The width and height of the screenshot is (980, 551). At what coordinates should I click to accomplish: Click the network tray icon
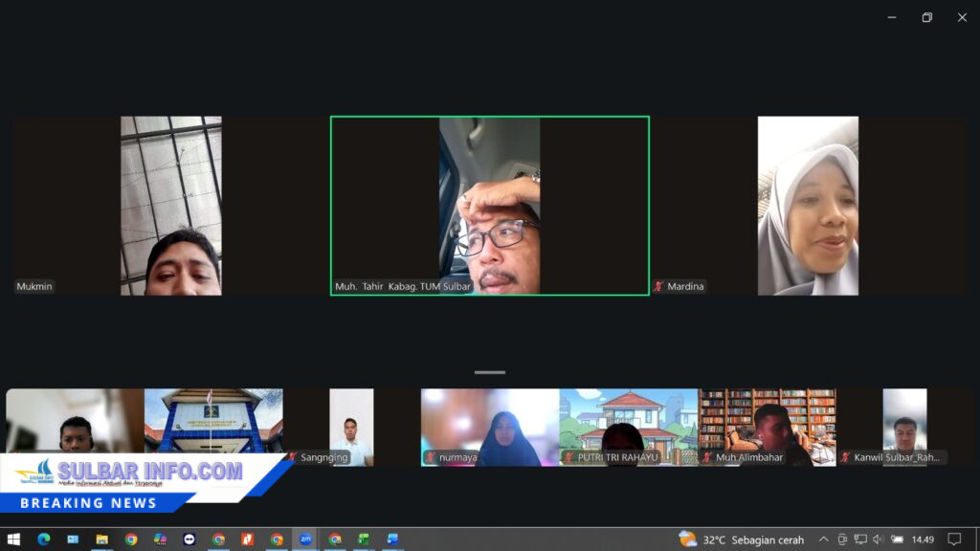(860, 540)
